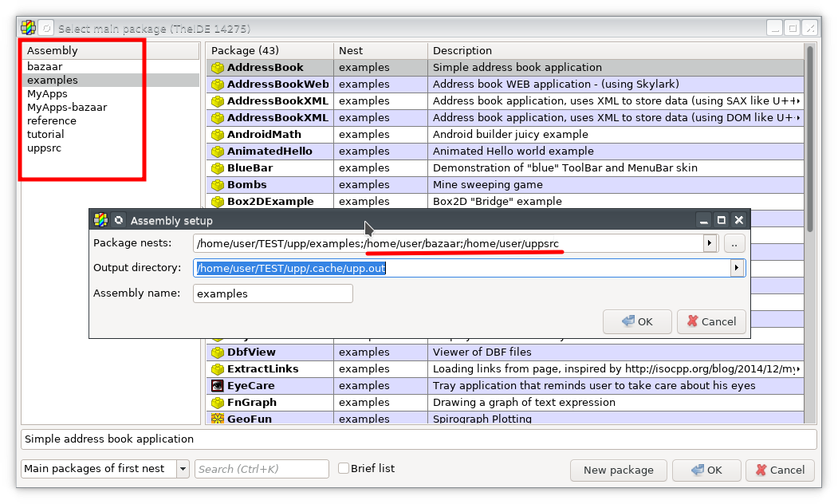Click the FnGraph package icon
The width and height of the screenshot is (838, 504).
(x=218, y=403)
